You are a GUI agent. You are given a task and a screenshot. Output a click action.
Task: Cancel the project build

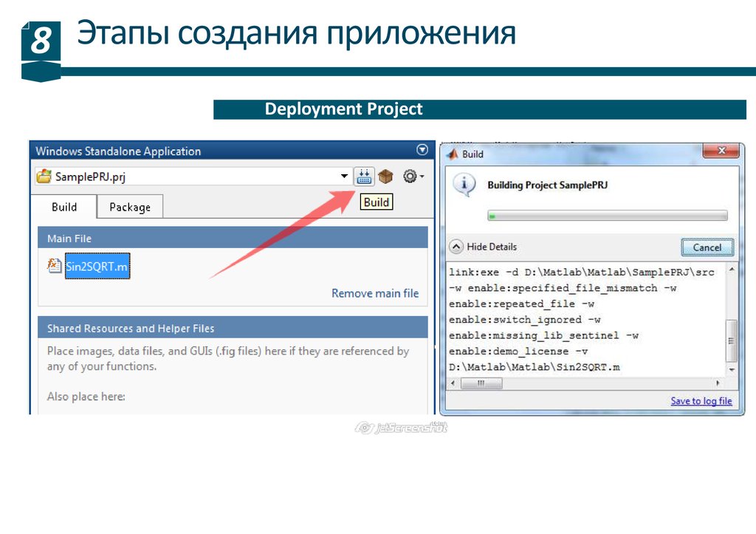707,247
